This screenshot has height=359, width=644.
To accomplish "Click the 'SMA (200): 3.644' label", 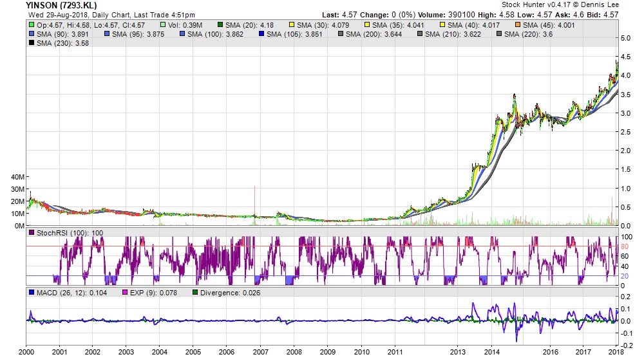I will [x=374, y=34].
